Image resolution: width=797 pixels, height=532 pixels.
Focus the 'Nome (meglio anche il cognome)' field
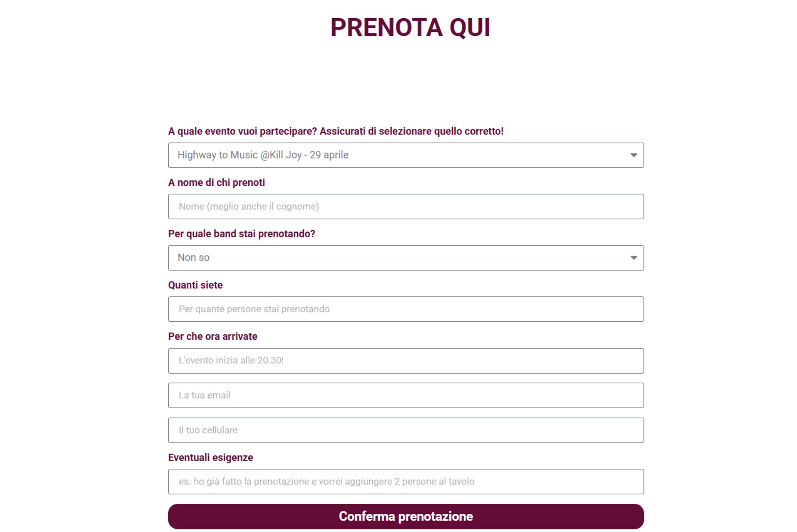point(405,207)
